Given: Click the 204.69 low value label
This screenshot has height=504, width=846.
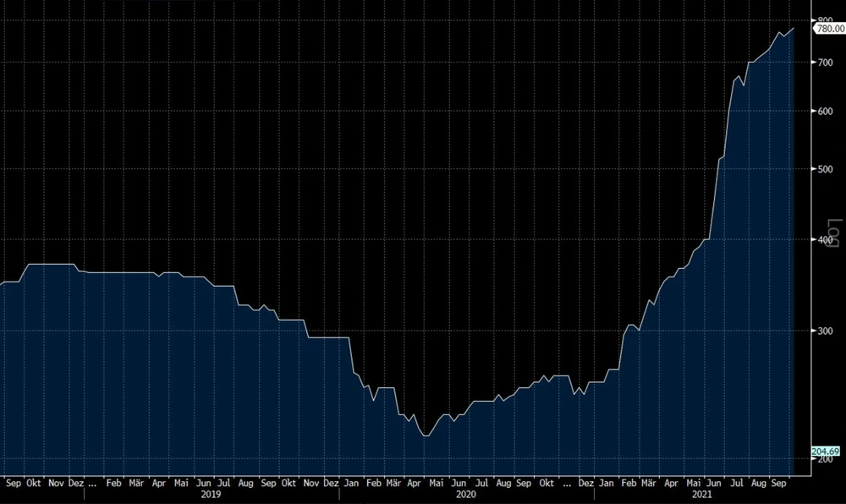Looking at the screenshot, I should click(x=826, y=452).
